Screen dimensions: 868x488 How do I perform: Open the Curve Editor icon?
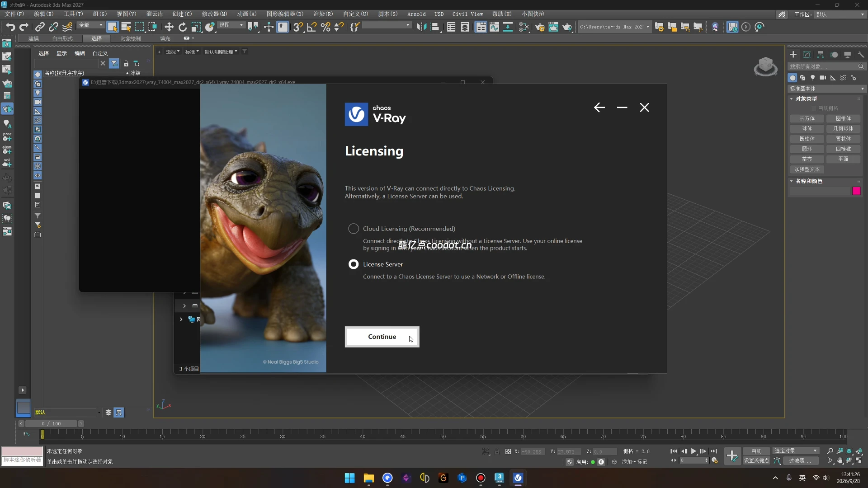(495, 27)
